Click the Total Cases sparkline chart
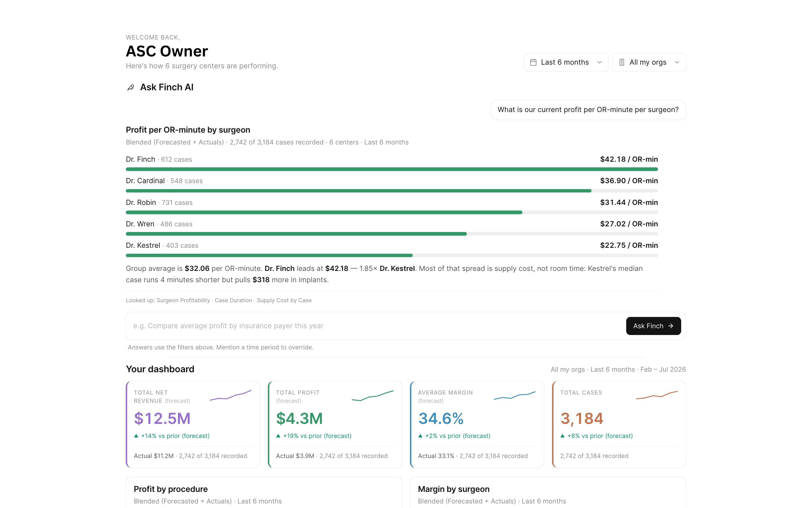Screen dimensions: 812x508 (657, 395)
